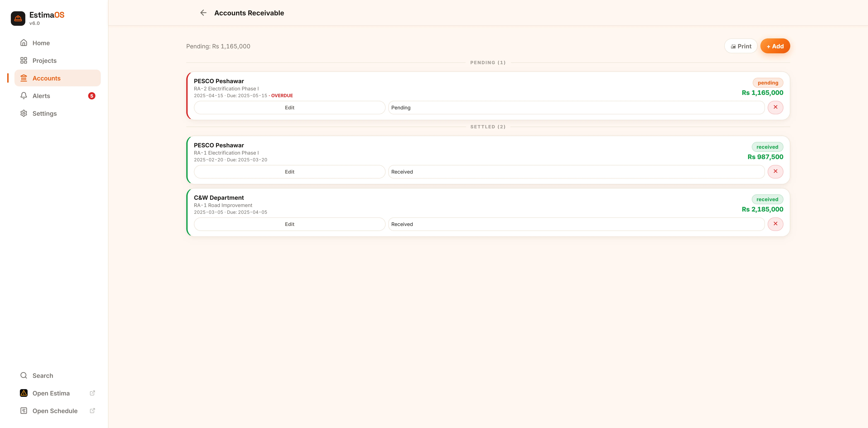Click the Open Estima app icon

[24, 393]
